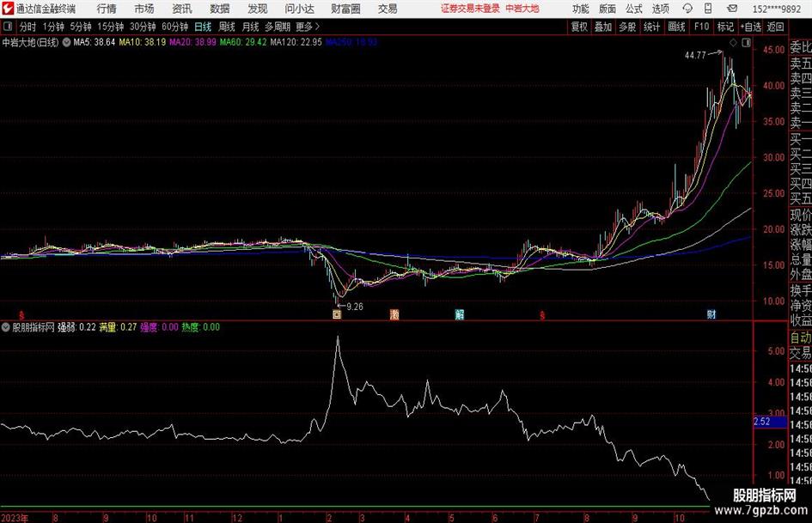Switch to the 月线 period tab
Image resolution: width=812 pixels, height=523 pixels.
[x=250, y=27]
